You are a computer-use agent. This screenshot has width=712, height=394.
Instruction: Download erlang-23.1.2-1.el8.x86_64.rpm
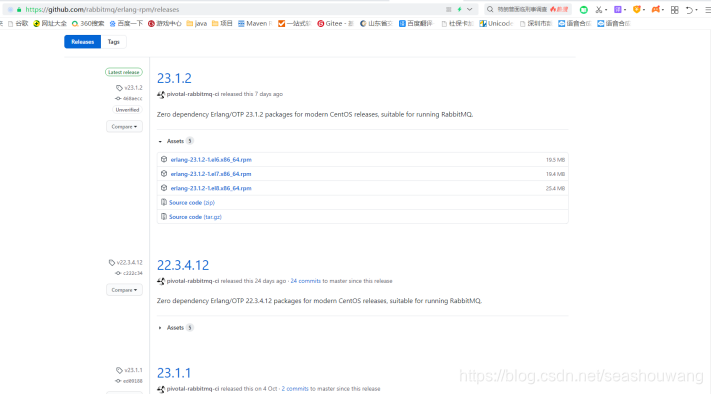211,188
